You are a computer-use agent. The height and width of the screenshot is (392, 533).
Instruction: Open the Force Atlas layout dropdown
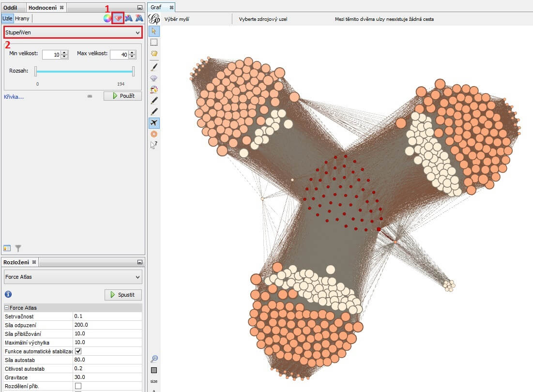[x=73, y=277]
